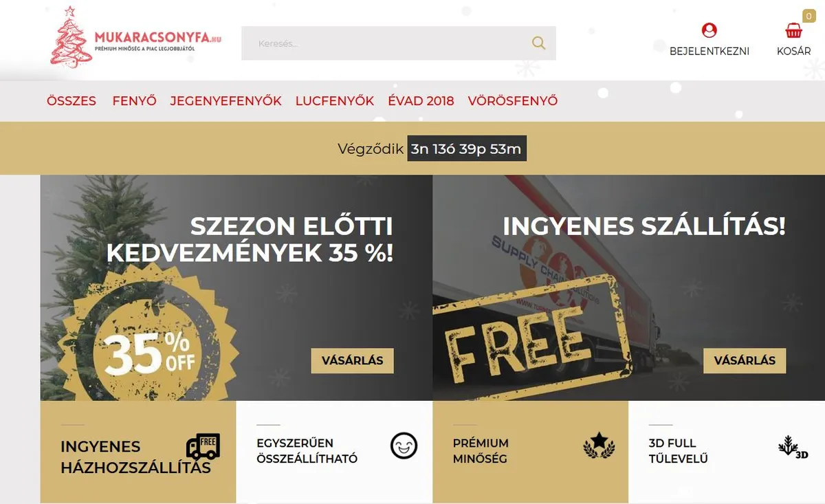The height and width of the screenshot is (504, 825).
Task: Click the smiley face icon
Action: pyautogui.click(x=404, y=446)
